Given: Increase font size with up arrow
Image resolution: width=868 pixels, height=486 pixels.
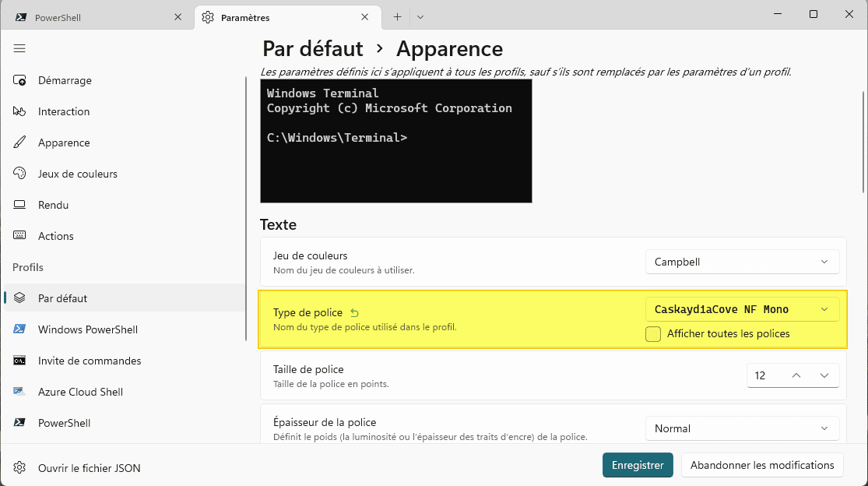Looking at the screenshot, I should [x=796, y=375].
